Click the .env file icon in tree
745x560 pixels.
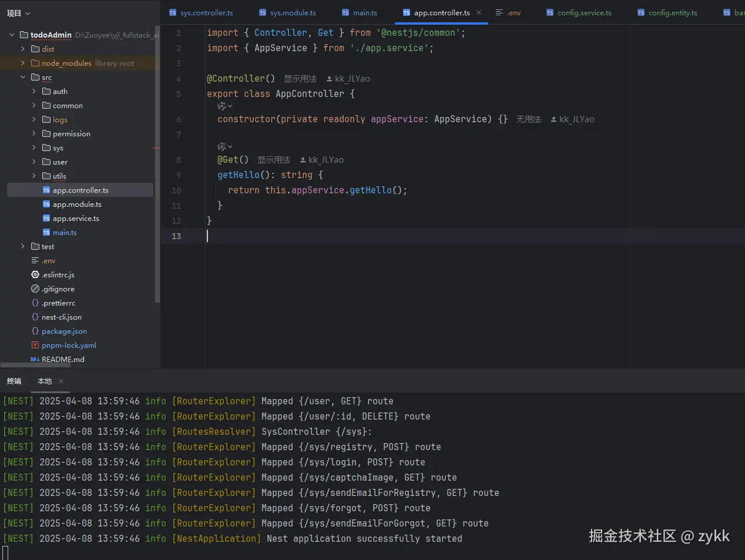pyautogui.click(x=35, y=261)
